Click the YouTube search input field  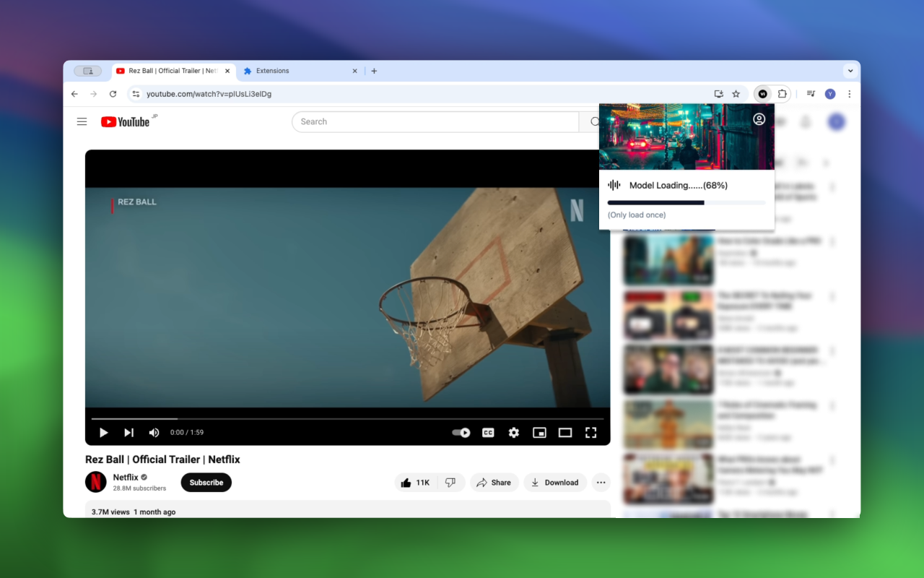point(435,121)
